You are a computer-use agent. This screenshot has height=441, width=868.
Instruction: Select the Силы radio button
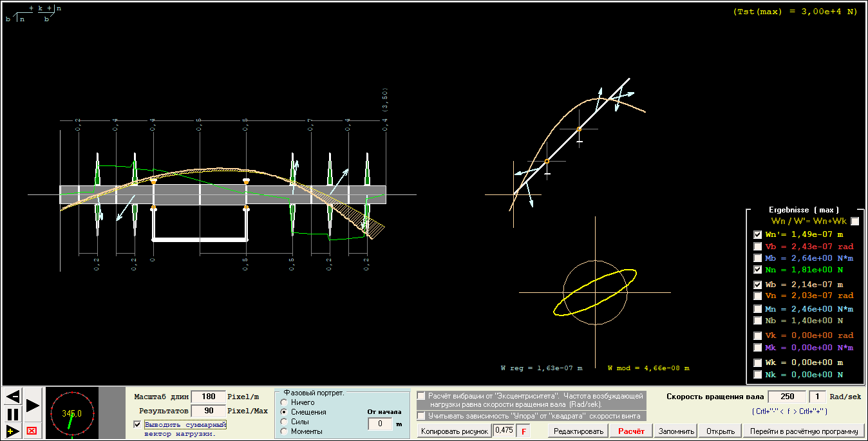[284, 422]
